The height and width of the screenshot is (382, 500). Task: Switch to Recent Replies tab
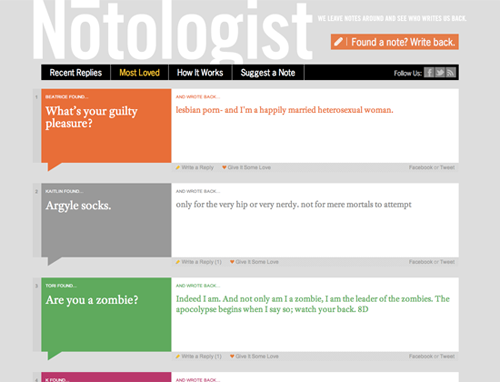76,72
